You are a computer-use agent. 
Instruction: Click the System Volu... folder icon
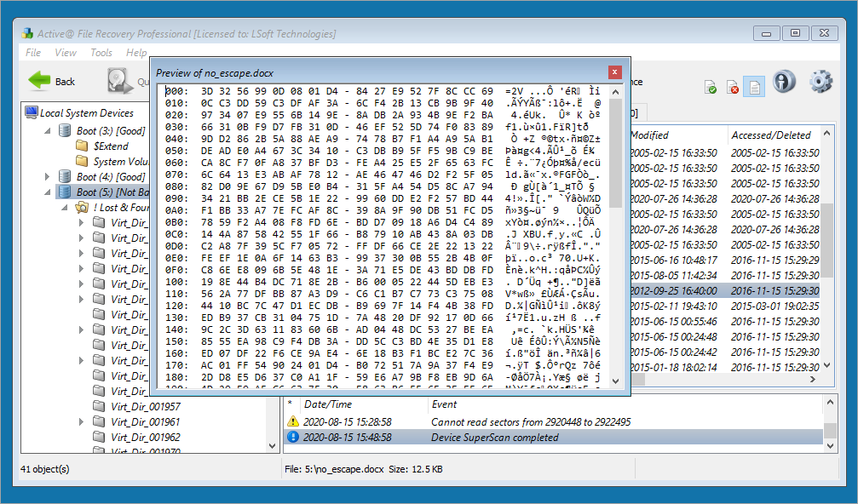point(82,161)
